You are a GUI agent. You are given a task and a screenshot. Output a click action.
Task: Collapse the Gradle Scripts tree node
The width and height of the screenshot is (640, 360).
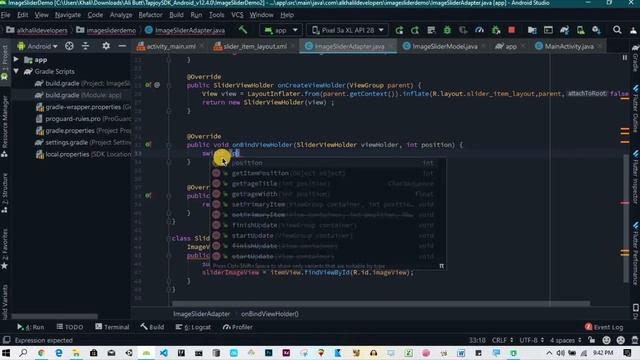16,71
